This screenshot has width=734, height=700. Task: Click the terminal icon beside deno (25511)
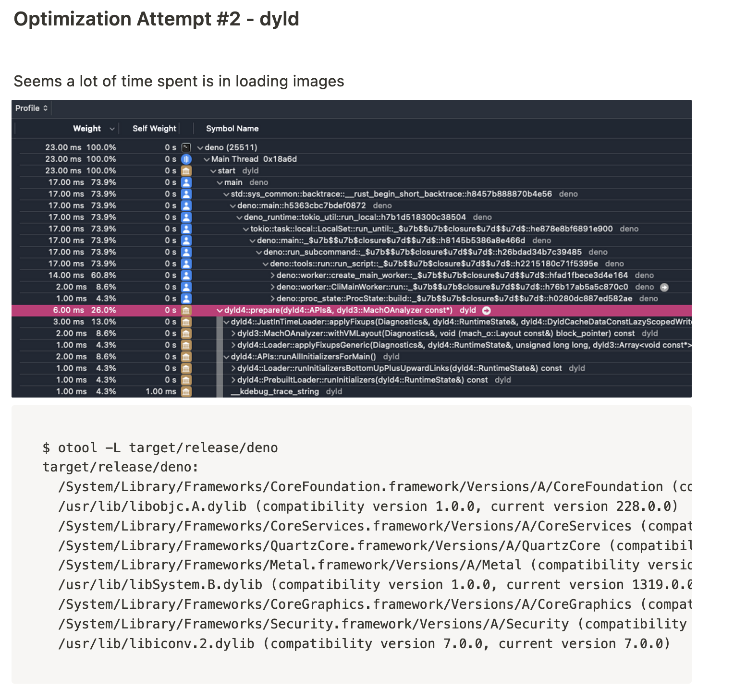click(x=186, y=147)
